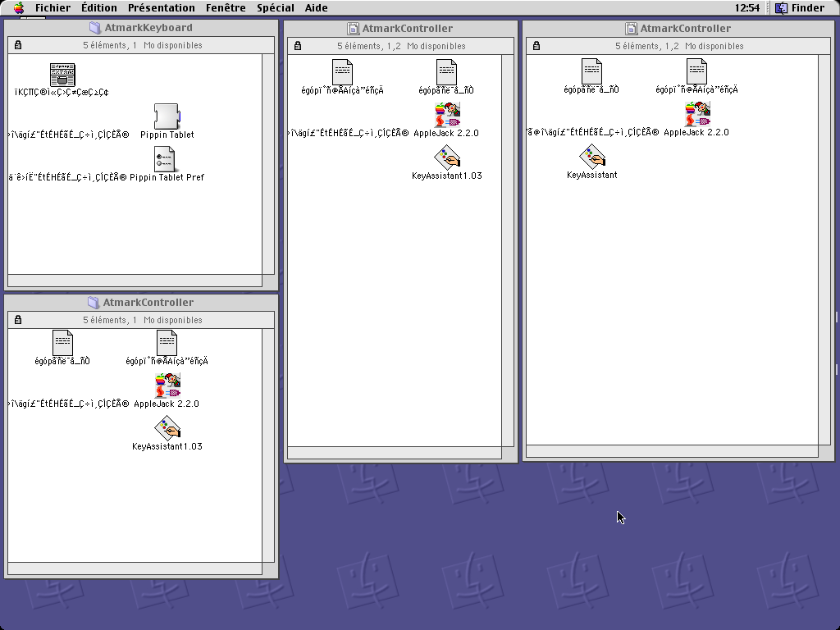The height and width of the screenshot is (630, 840).
Task: Select document ending 'ñÒ' in rightmost AtmarkController window
Action: point(592,71)
